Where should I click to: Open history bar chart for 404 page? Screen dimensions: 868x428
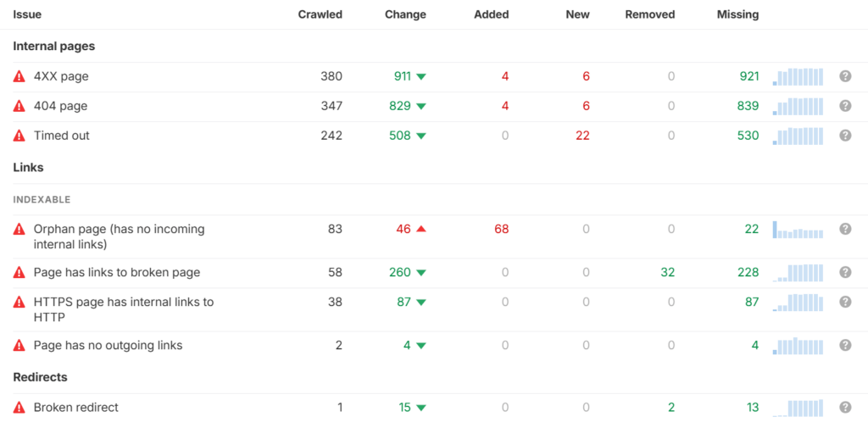pyautogui.click(x=798, y=106)
